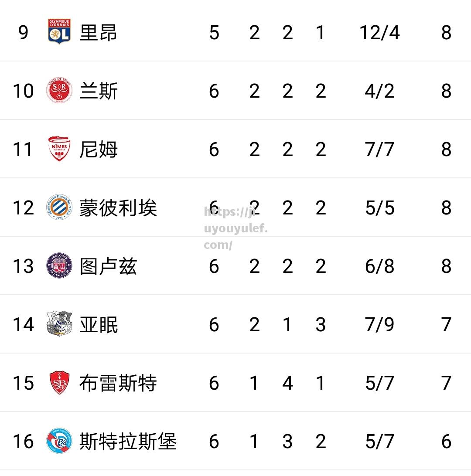Image resolution: width=471 pixels, height=476 pixels.
Task: Click the 7/9 goals cell
Action: tap(379, 324)
